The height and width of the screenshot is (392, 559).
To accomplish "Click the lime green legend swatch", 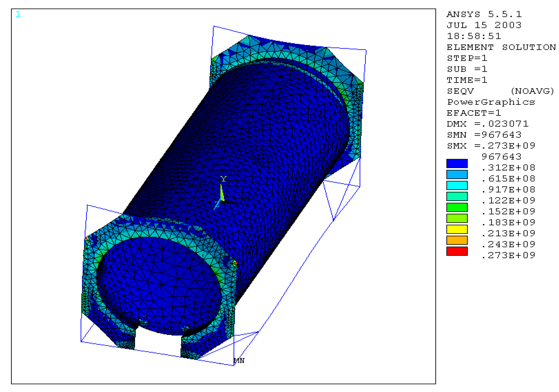I will 457,218.
